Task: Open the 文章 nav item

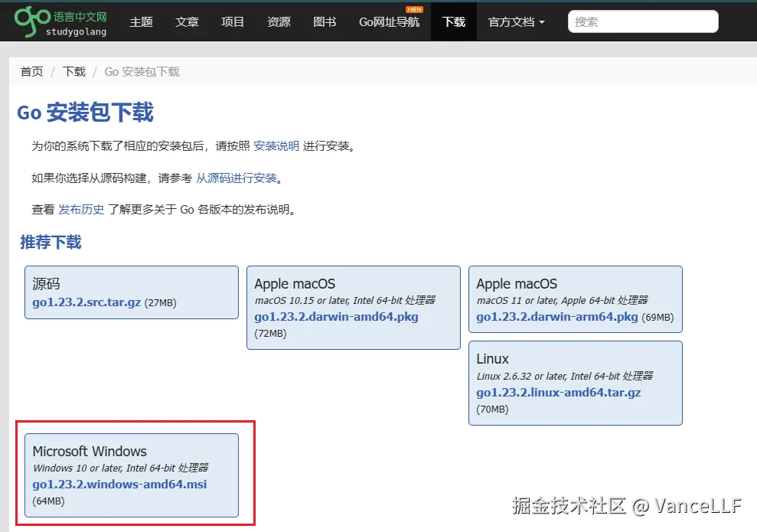Action: click(x=188, y=22)
